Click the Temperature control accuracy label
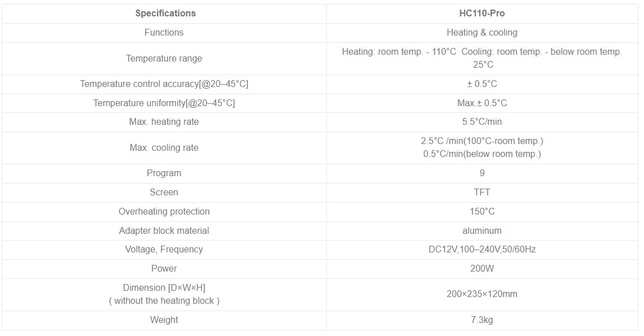Screen dimensions: 644x336 click(x=164, y=84)
